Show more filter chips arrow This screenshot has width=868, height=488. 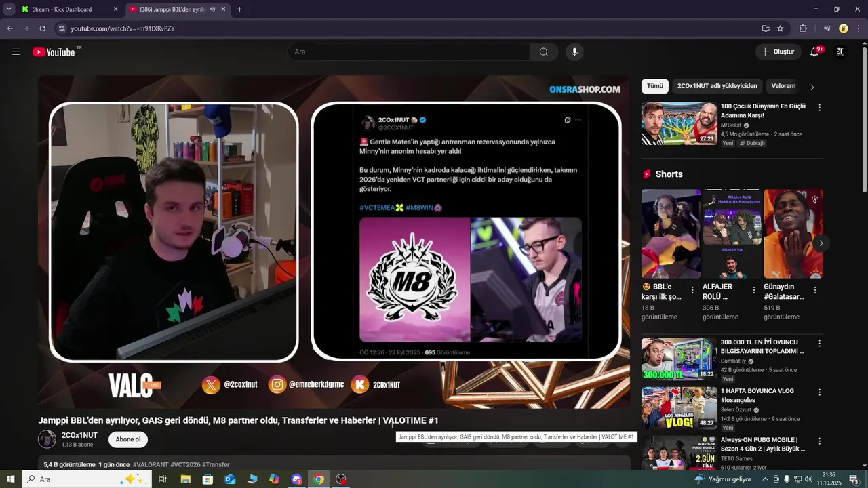pyautogui.click(x=812, y=87)
